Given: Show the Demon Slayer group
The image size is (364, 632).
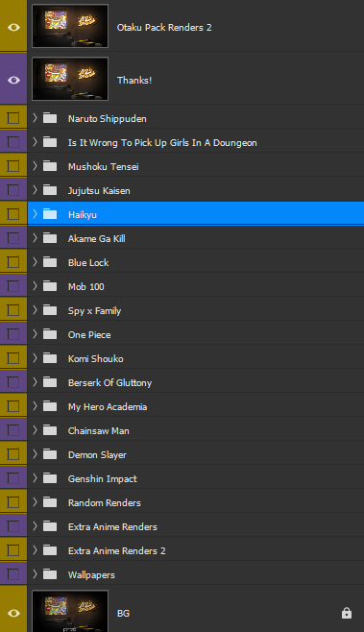Looking at the screenshot, I should click(x=13, y=454).
